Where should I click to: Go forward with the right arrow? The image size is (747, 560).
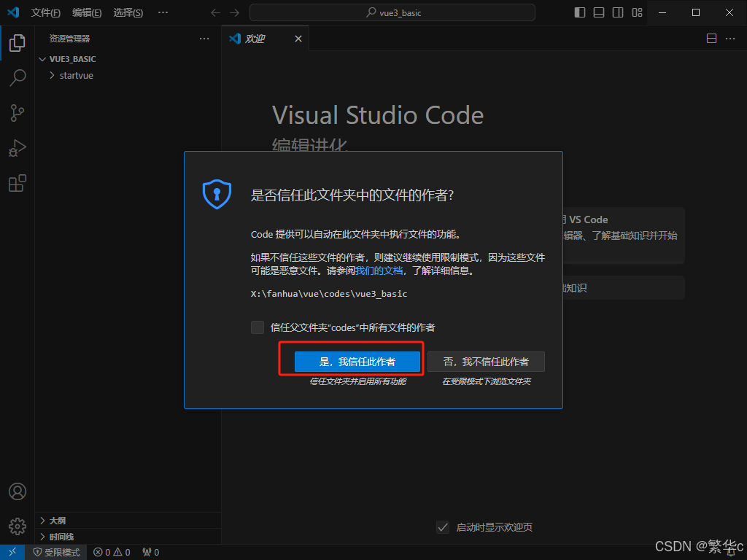[234, 13]
